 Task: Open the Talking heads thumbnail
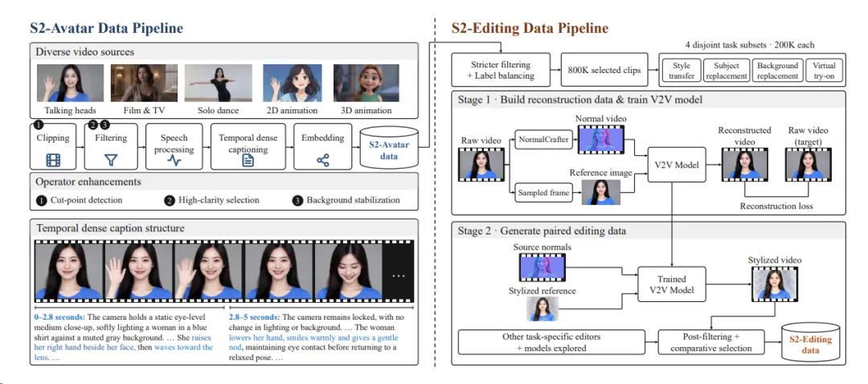click(70, 83)
